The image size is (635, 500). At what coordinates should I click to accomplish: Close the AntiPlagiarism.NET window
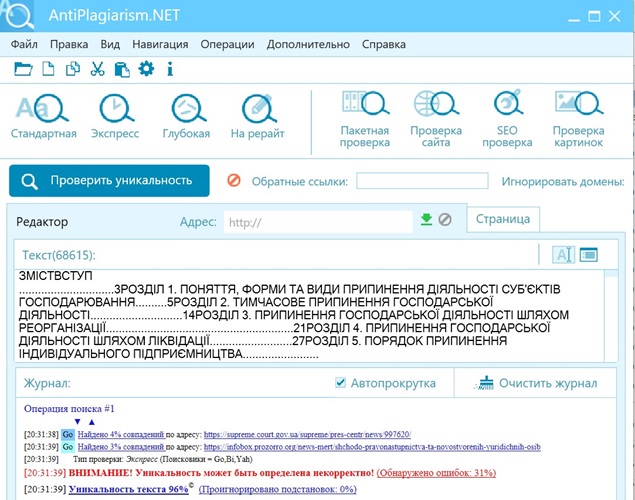coord(615,16)
